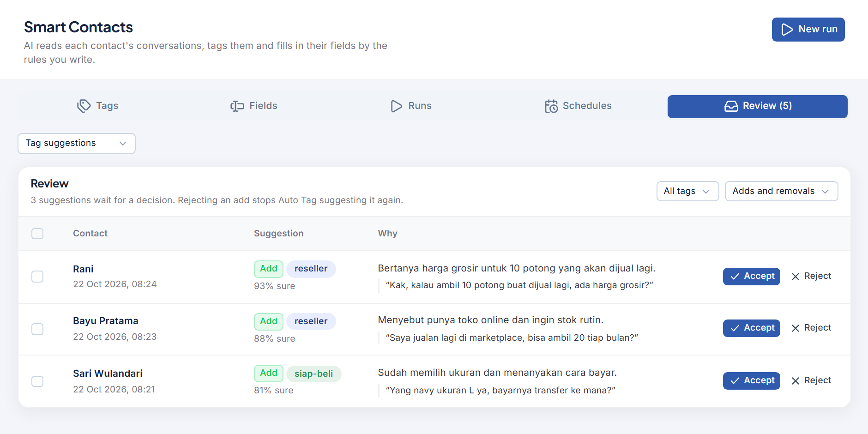Click contact name Sari Wulandari
This screenshot has height=434, width=868.
108,374
